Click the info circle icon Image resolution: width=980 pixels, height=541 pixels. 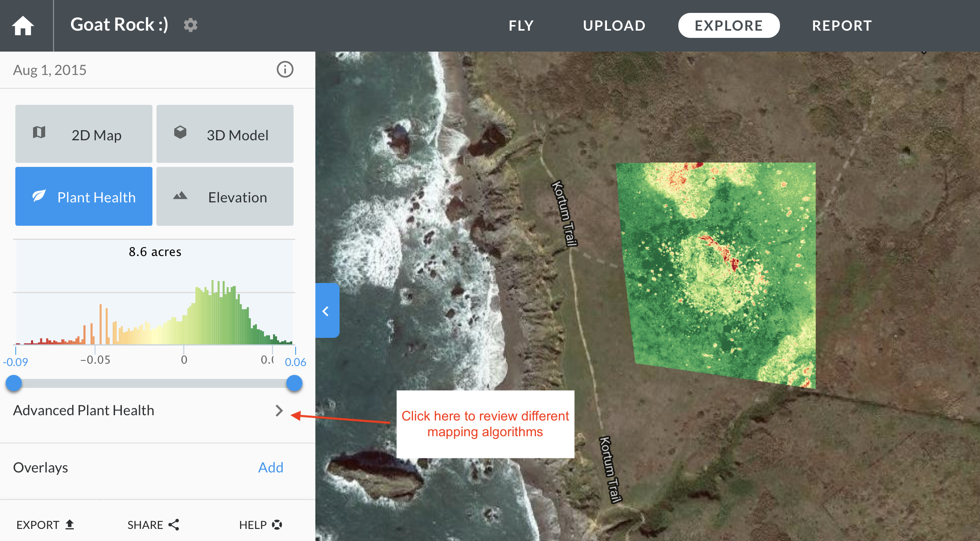pyautogui.click(x=285, y=69)
